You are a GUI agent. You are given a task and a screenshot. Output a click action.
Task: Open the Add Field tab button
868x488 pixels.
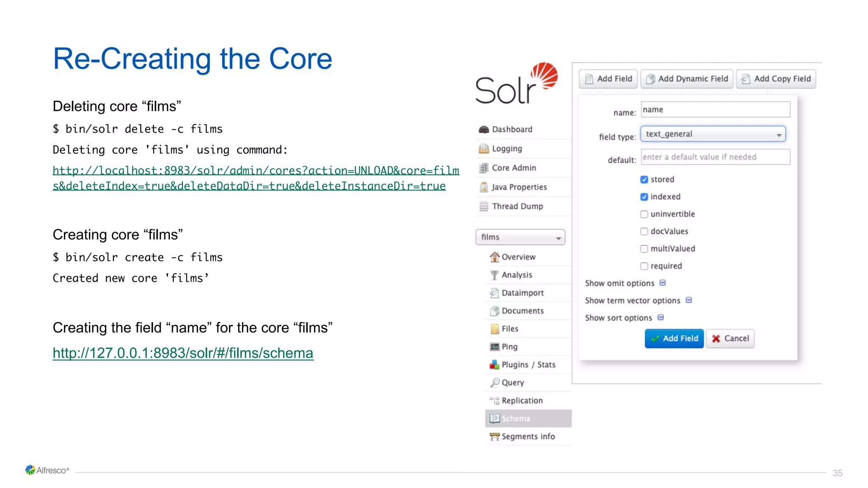click(608, 79)
